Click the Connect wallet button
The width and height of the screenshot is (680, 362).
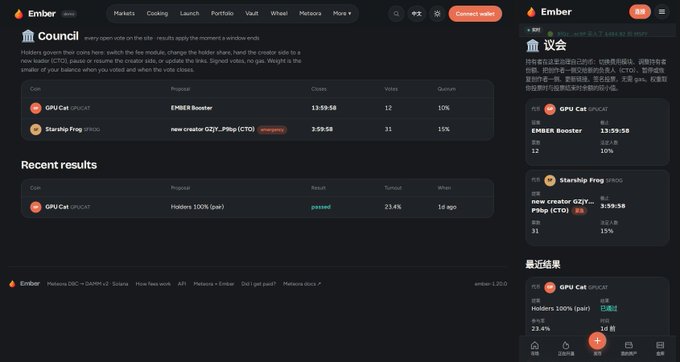click(475, 14)
